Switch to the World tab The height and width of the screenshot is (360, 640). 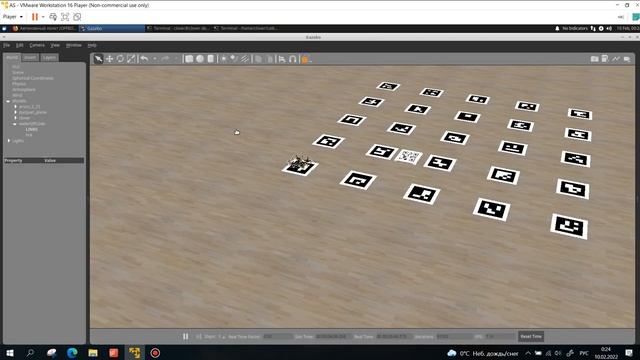point(12,58)
